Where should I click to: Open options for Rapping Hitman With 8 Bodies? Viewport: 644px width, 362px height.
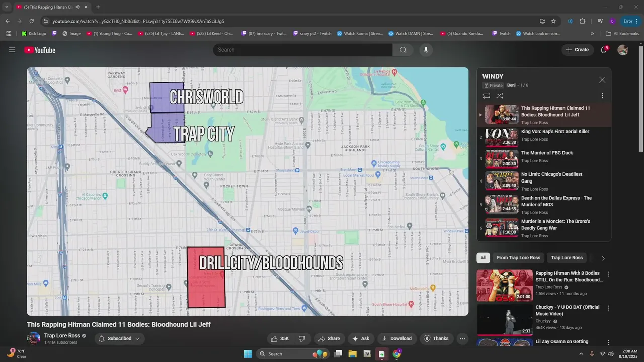coord(609,274)
